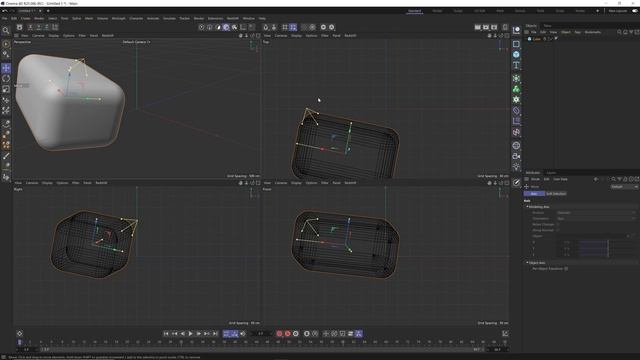Add a Camera object from right palette
The width and height of the screenshot is (640, 360).
click(516, 156)
